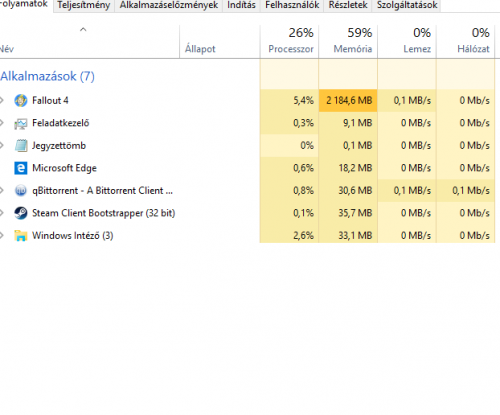
Task: Click the qBittorrent icon
Action: (21, 191)
